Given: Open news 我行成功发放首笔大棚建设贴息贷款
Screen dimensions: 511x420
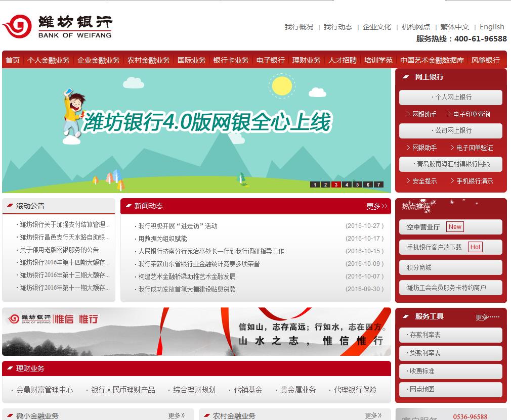Looking at the screenshot, I should point(187,290).
